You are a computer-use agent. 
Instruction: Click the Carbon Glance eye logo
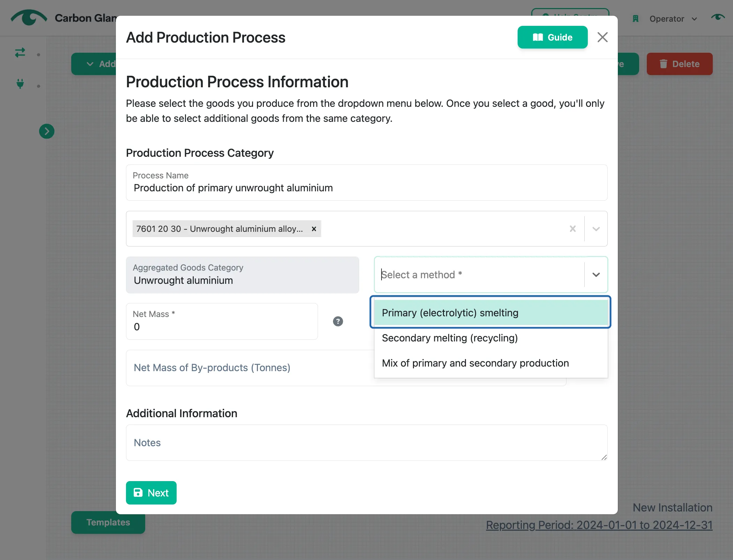pyautogui.click(x=29, y=17)
